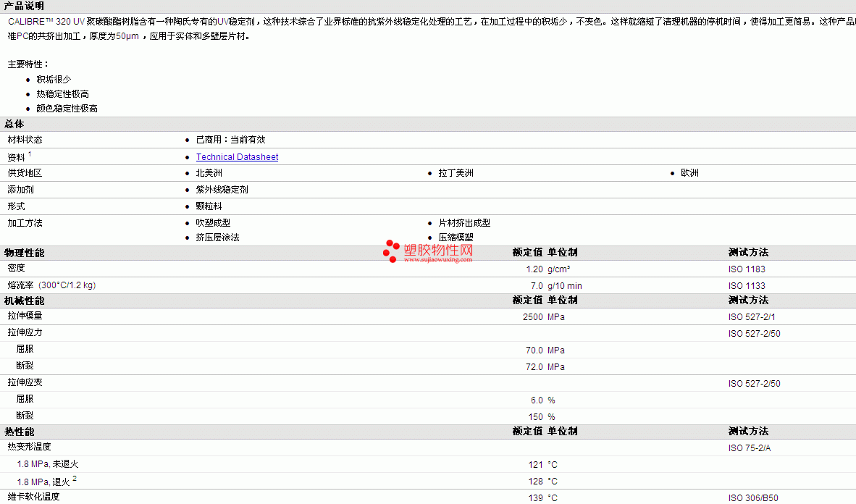Viewport: 856px width, 504px height.
Task: Click the annealed HDT value 128
Action: click(x=536, y=482)
